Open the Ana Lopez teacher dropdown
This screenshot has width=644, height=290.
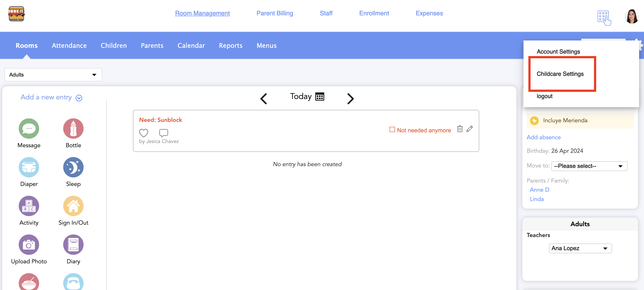point(580,248)
